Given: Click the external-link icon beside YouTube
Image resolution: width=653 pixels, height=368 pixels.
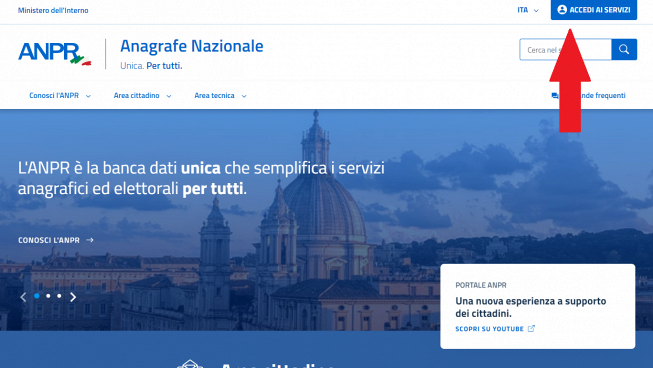Looking at the screenshot, I should (x=531, y=328).
